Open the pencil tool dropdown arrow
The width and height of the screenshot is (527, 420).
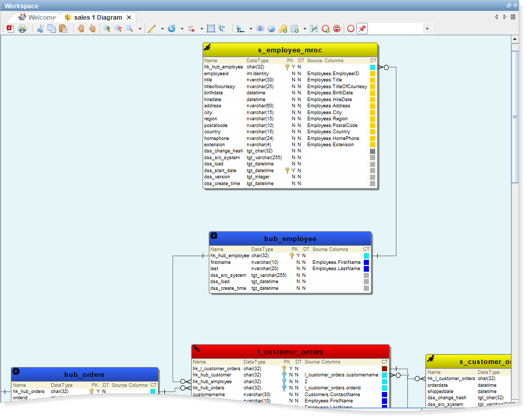click(x=162, y=29)
